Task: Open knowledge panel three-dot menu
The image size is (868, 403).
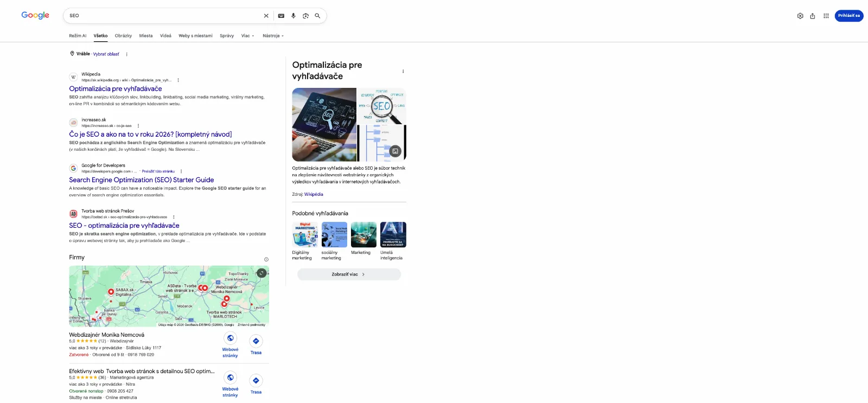Action: 403,71
